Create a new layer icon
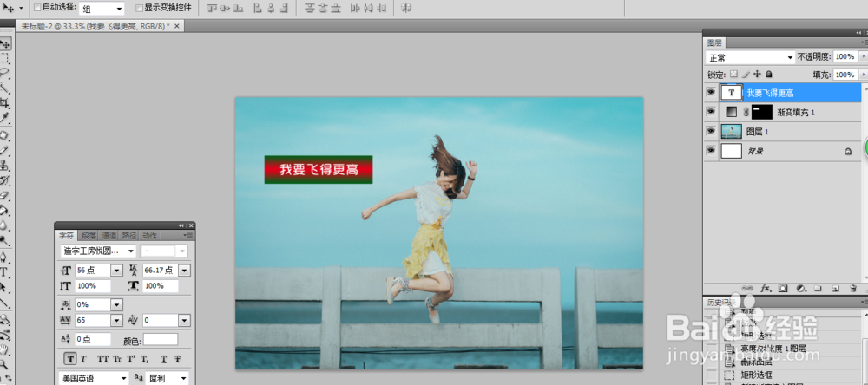Screen dimensions: 868x385 (836, 288)
